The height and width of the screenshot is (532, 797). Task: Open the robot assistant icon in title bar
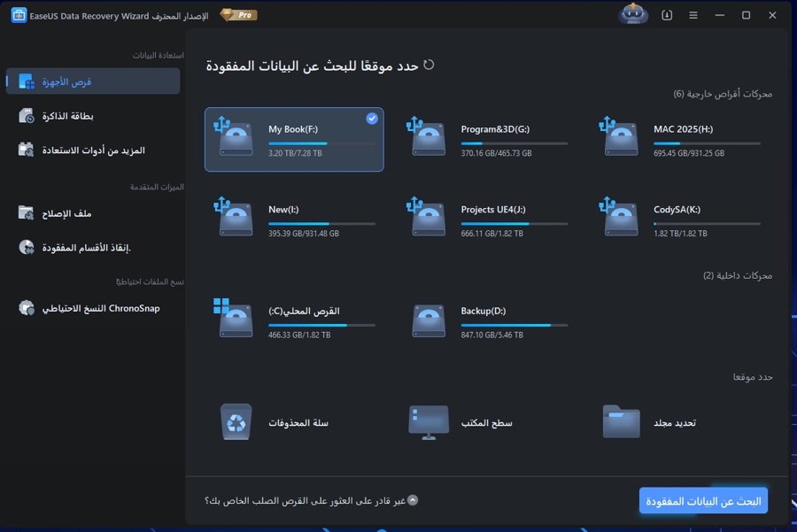pos(633,14)
